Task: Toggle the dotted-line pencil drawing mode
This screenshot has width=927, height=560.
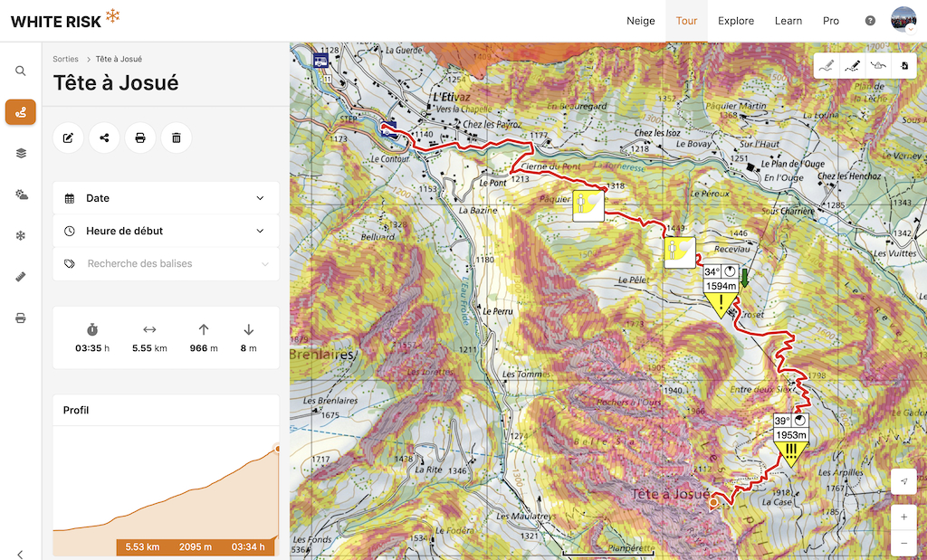Action: (852, 65)
